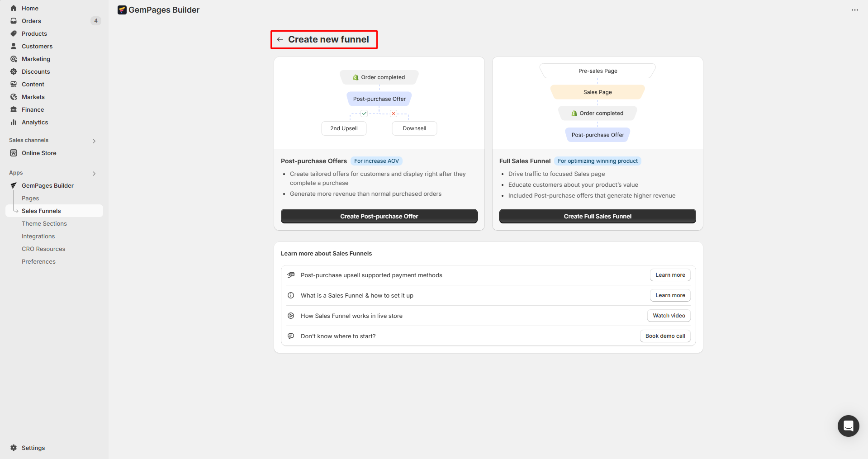Screen dimensions: 868x459
Task: Click the For increase AOV tag
Action: (x=376, y=161)
